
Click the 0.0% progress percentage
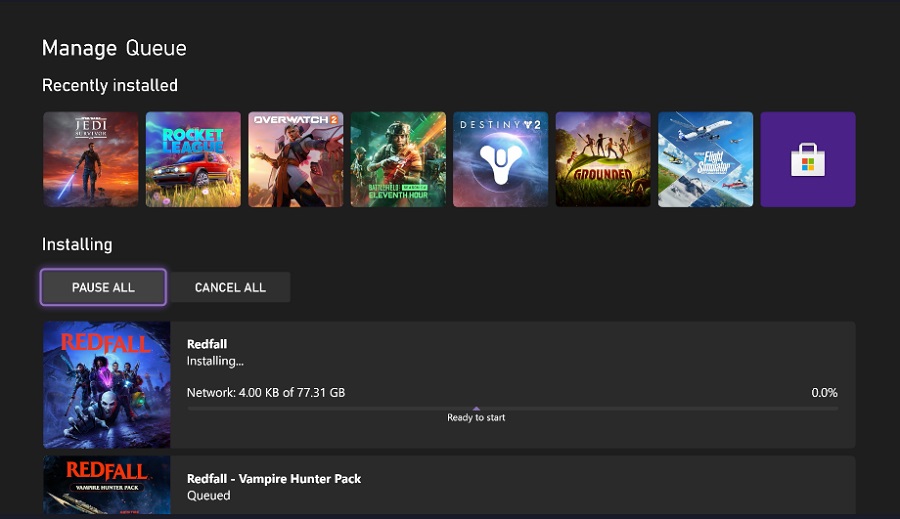824,393
